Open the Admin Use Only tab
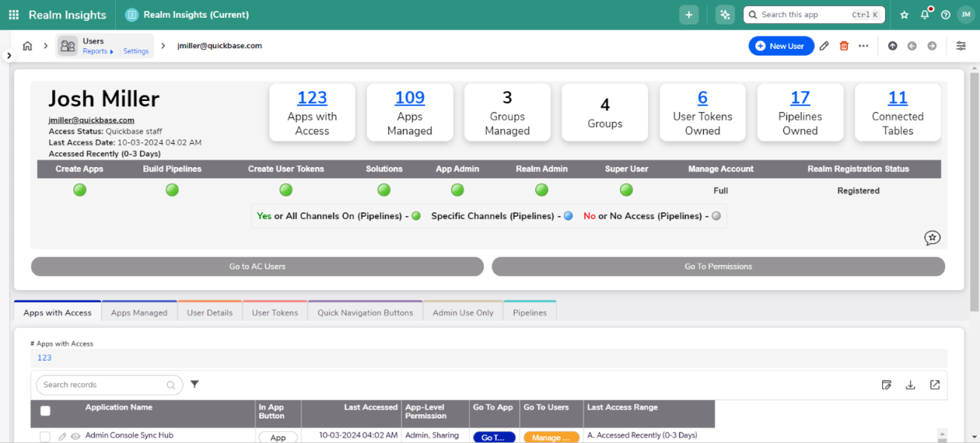The width and height of the screenshot is (980, 443). point(463,312)
